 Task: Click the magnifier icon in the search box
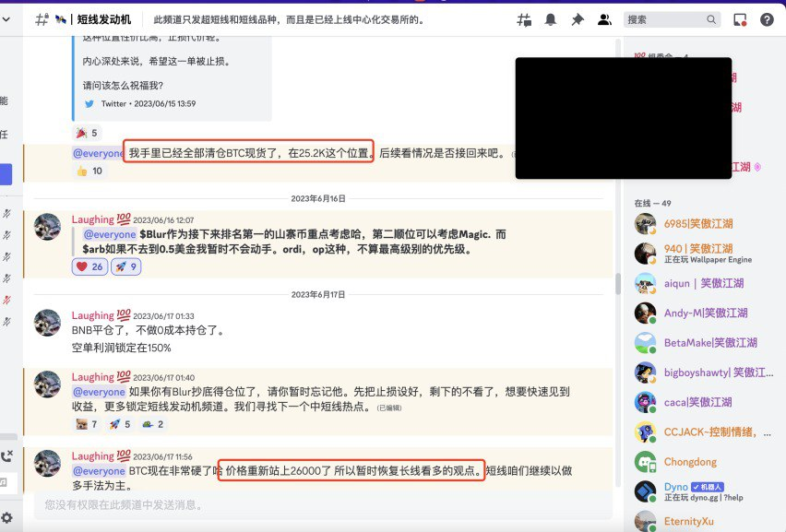[710, 19]
